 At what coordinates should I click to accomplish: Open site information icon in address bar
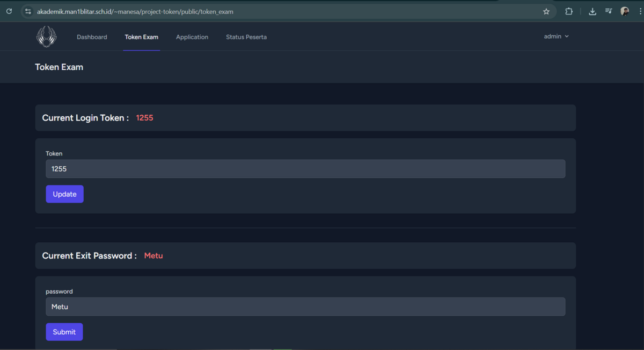[28, 11]
